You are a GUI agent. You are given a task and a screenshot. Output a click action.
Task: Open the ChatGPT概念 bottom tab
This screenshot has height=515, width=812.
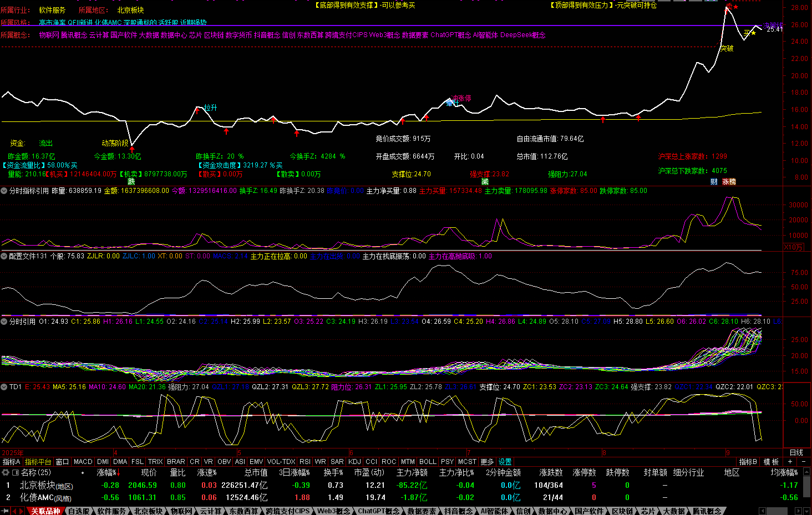379,511
